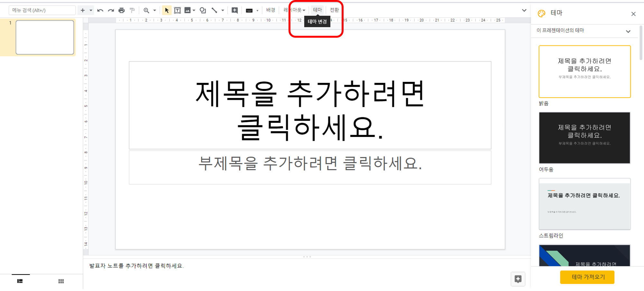Select the text box tool
Viewport: 644px width, 291px height.
177,10
